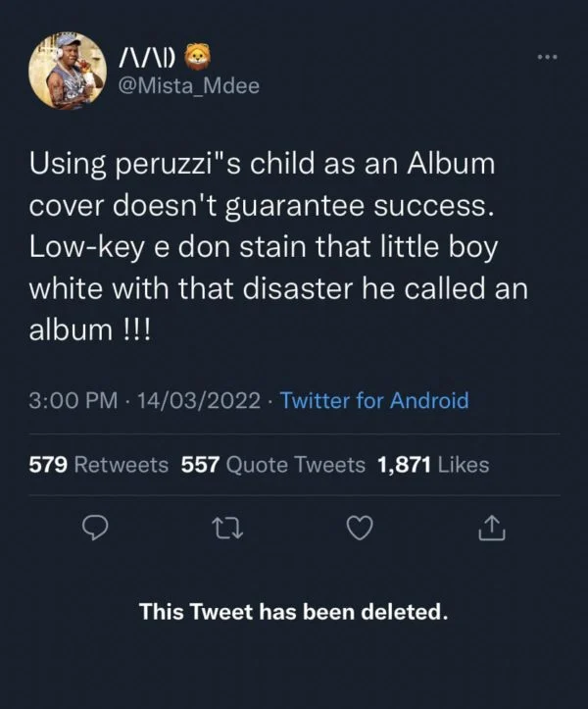Screen dimensions: 588x709
Task: View the 579 Retweets list
Action: click(98, 464)
